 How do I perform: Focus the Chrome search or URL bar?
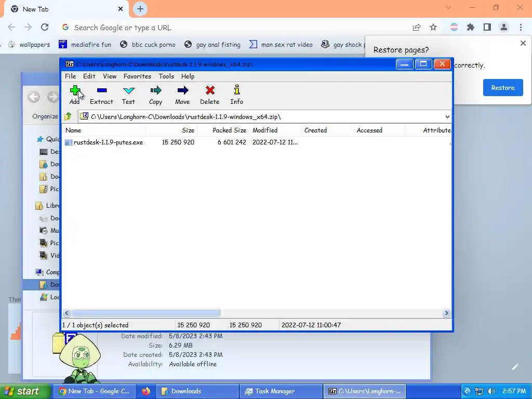pos(234,28)
